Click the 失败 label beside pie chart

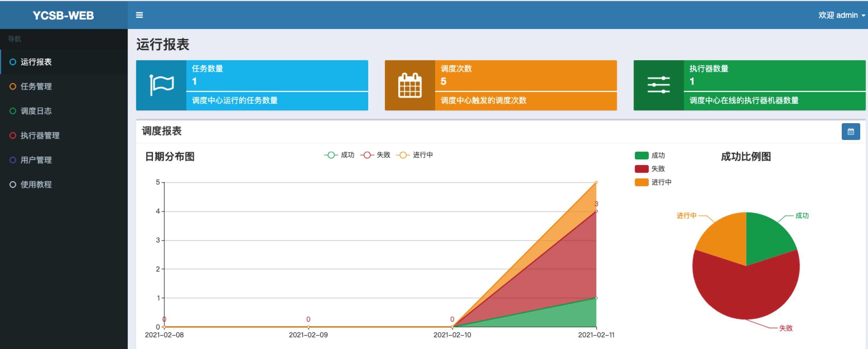[x=786, y=328]
